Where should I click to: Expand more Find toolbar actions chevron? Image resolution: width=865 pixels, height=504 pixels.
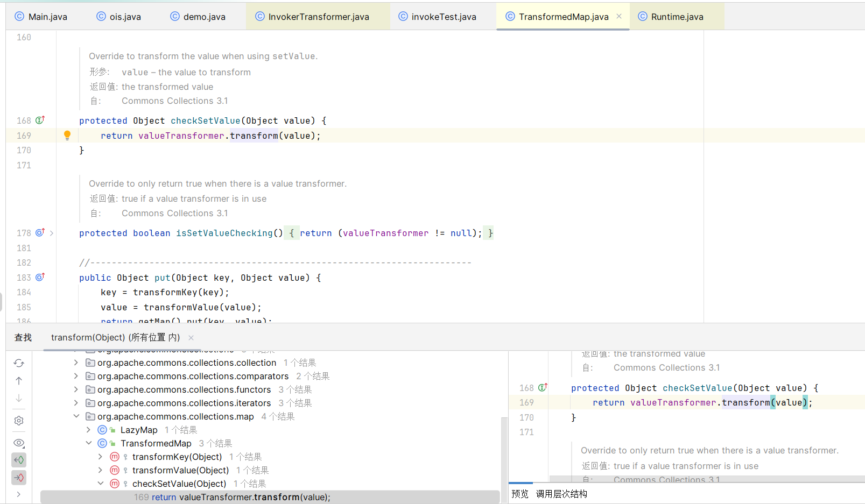pyautogui.click(x=19, y=494)
